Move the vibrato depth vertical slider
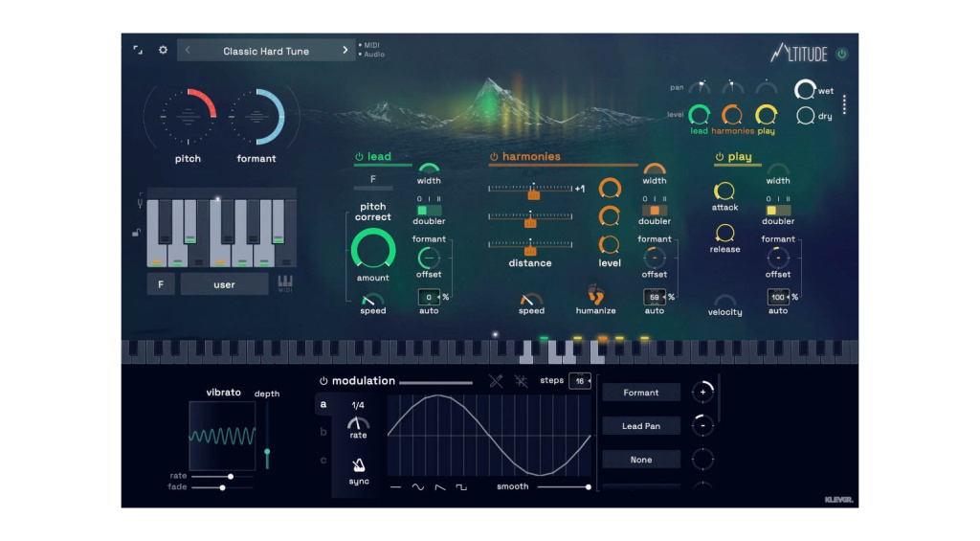The image size is (980, 541). click(268, 436)
